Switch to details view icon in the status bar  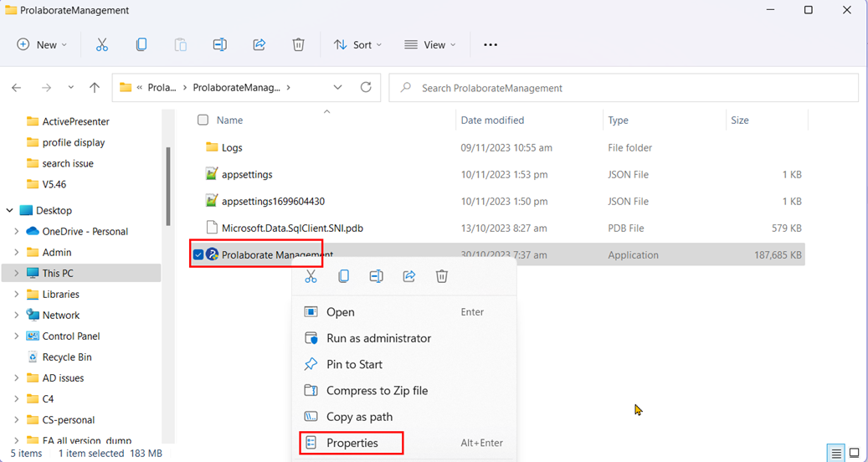point(836,453)
